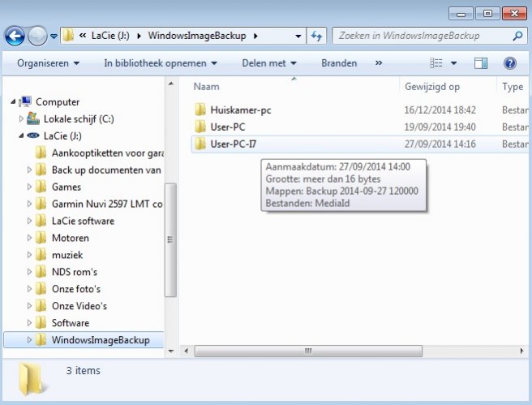This screenshot has height=405, width=532.
Task: Expand WindowsImageBackup tree node
Action: click(x=29, y=339)
